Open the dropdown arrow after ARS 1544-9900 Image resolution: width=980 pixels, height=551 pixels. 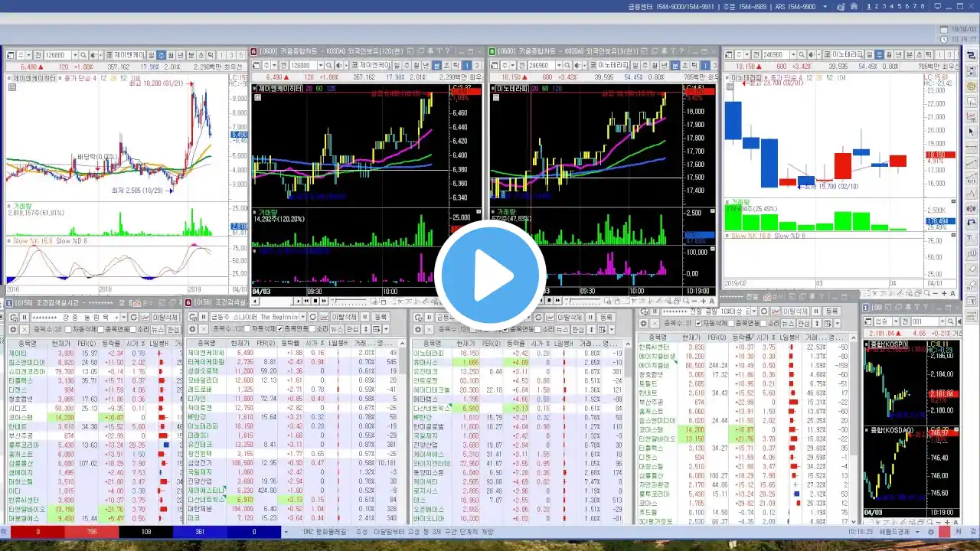tap(825, 6)
